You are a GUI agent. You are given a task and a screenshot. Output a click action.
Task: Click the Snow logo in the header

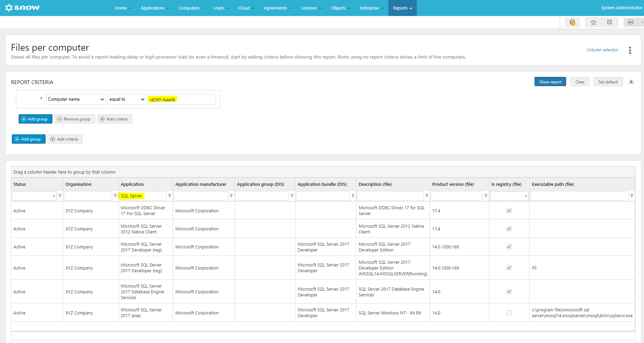(x=22, y=7)
